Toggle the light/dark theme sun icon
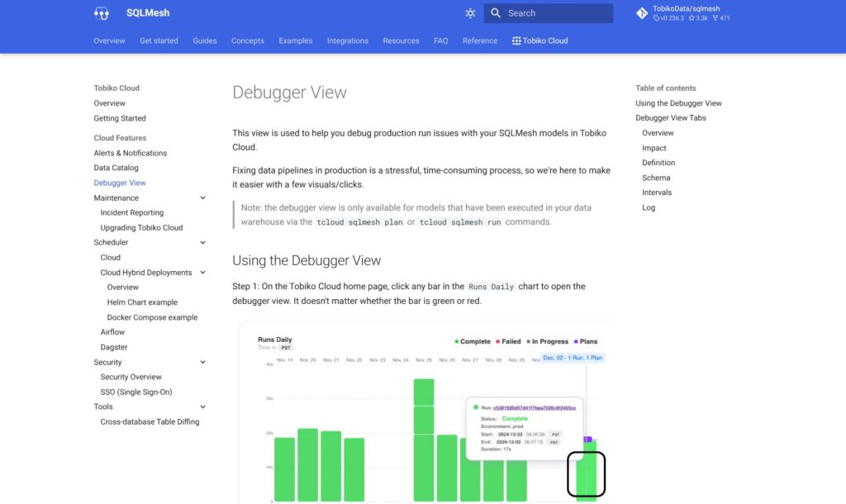The width and height of the screenshot is (846, 504). point(470,13)
